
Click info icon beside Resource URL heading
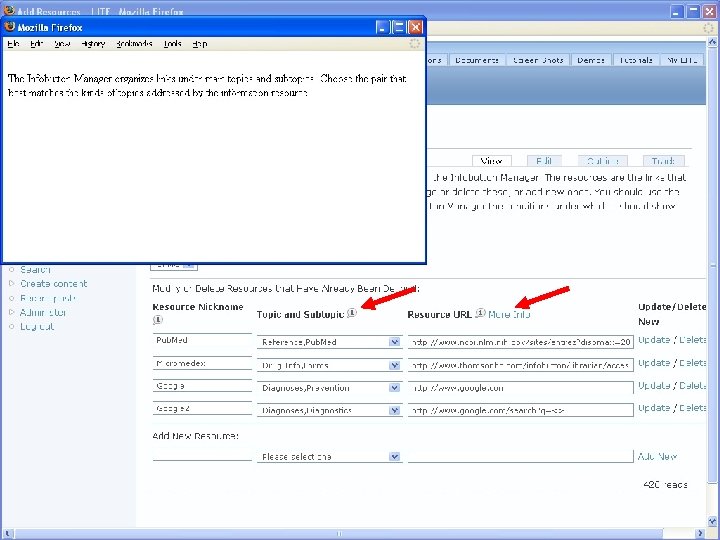click(480, 313)
